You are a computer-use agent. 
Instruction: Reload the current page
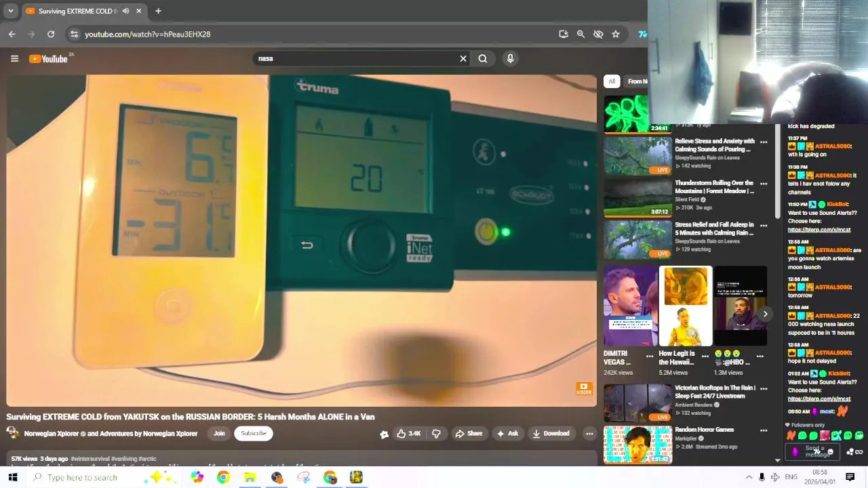point(51,34)
